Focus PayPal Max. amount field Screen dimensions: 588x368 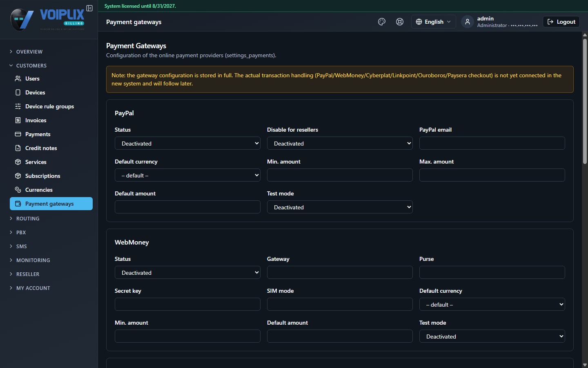point(492,175)
